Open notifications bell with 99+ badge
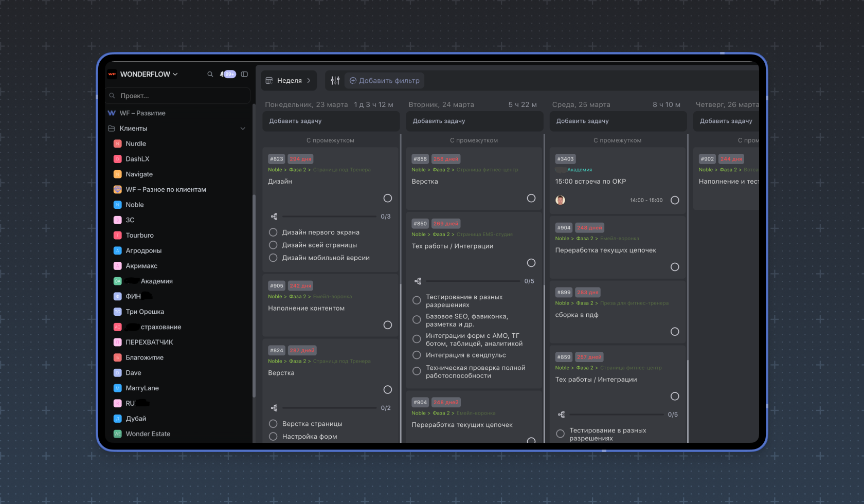The width and height of the screenshot is (864, 504). click(x=227, y=74)
